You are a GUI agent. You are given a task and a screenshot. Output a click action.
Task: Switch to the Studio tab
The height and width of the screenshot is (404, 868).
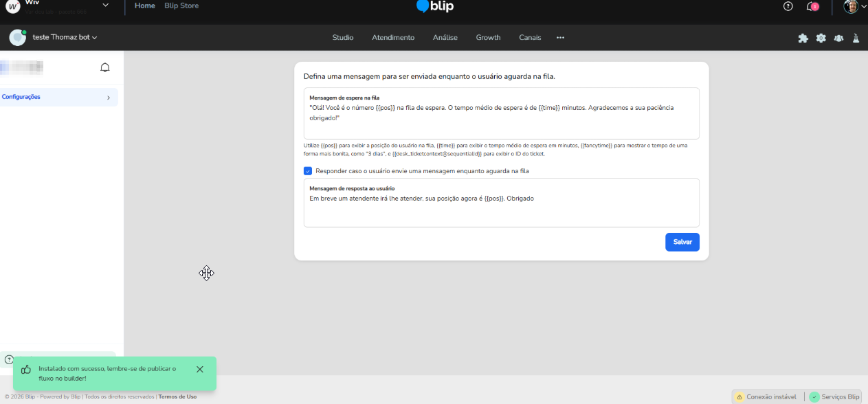click(343, 37)
